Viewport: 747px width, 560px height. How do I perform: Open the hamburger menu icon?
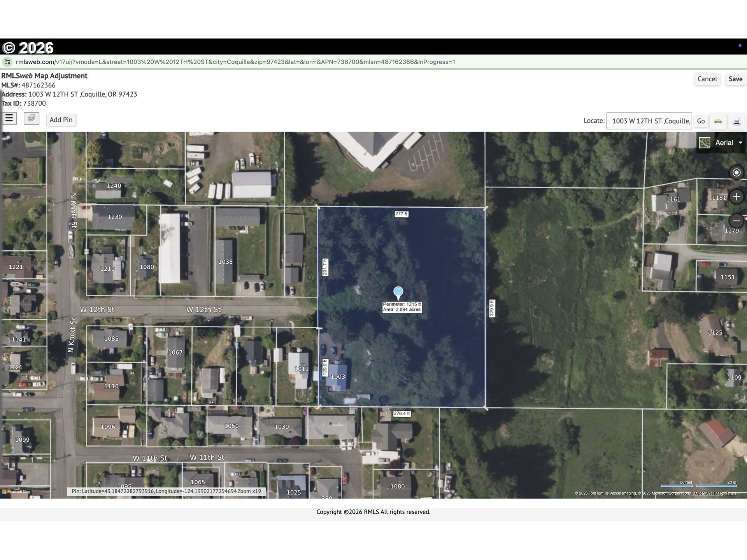[x=9, y=118]
